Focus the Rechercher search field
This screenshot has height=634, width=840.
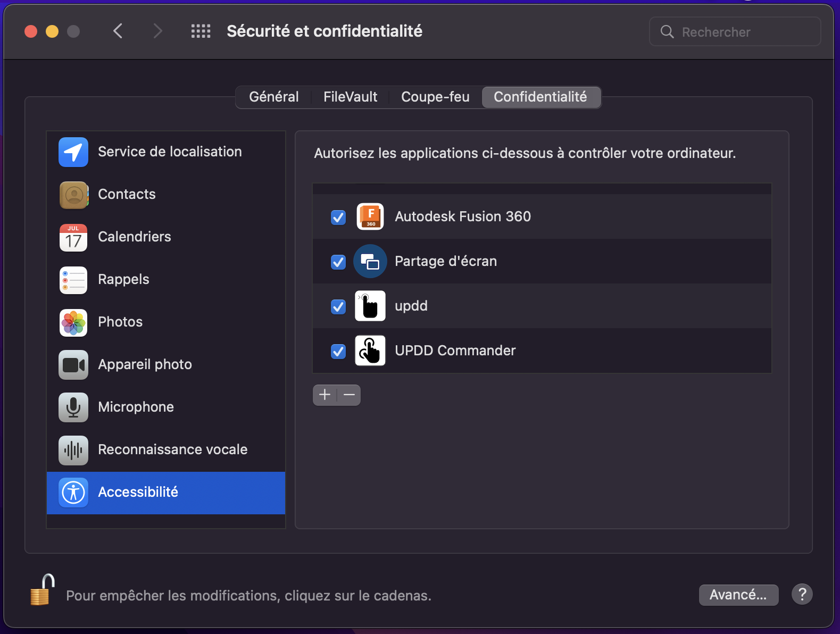[735, 32]
